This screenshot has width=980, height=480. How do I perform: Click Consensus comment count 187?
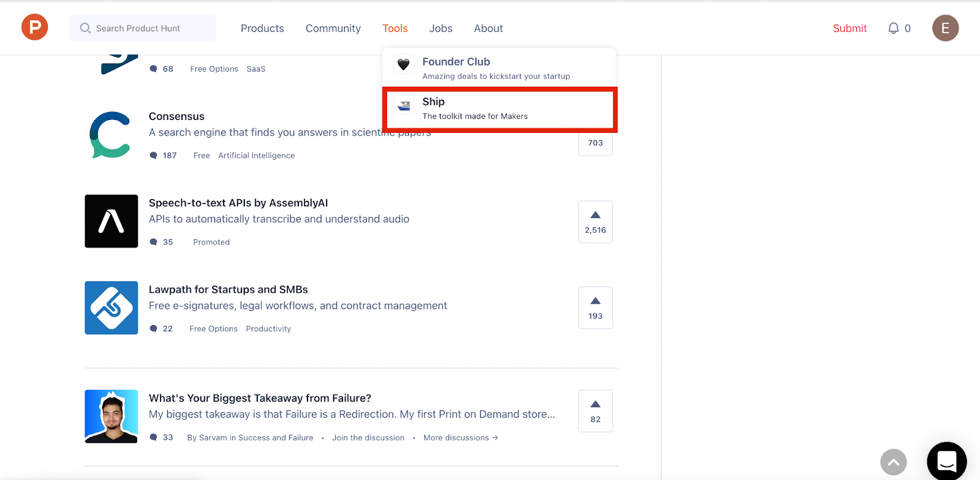(x=170, y=156)
